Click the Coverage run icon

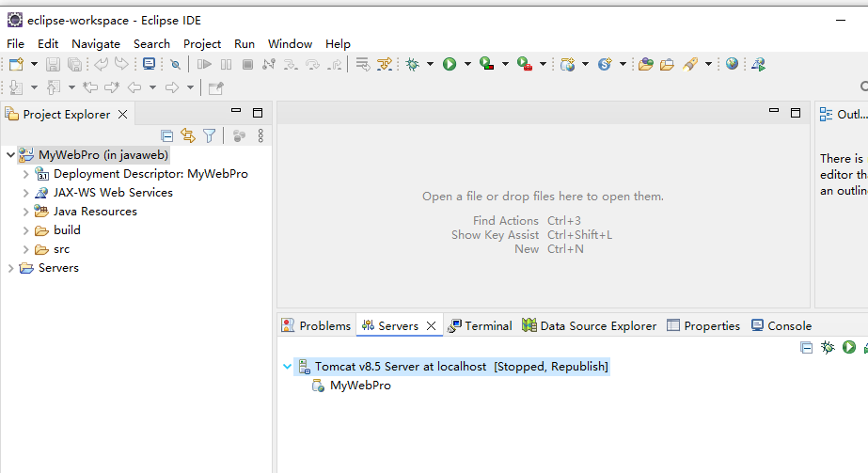click(x=486, y=64)
